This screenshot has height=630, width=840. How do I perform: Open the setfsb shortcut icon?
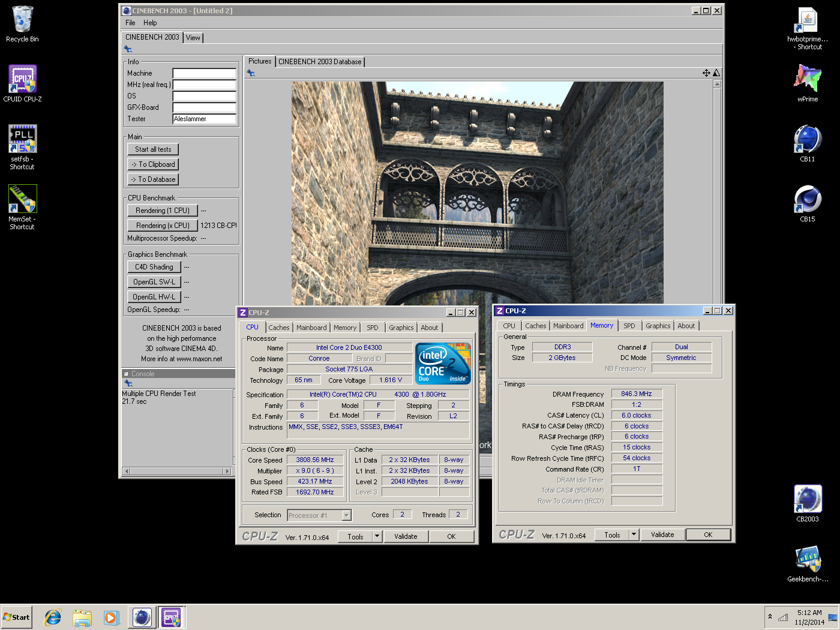click(22, 147)
